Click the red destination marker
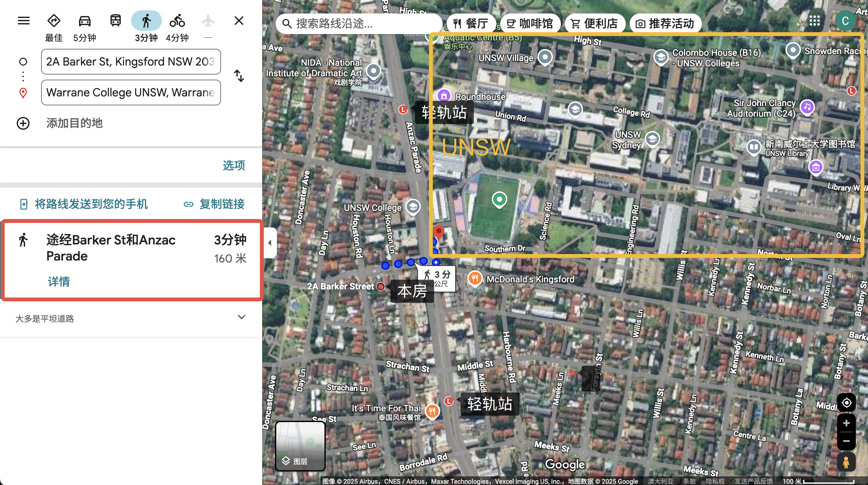The image size is (868, 485). click(438, 233)
